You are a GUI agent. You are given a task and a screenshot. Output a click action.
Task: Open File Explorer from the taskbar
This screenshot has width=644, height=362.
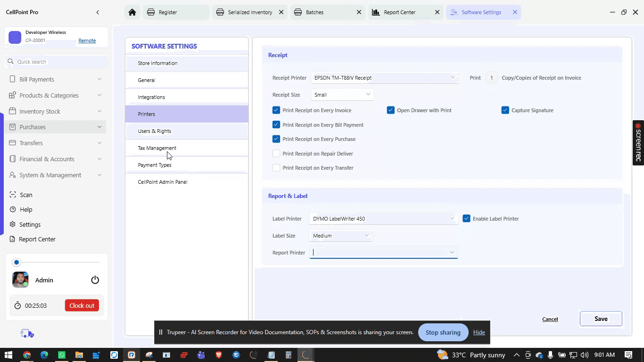click(79, 355)
